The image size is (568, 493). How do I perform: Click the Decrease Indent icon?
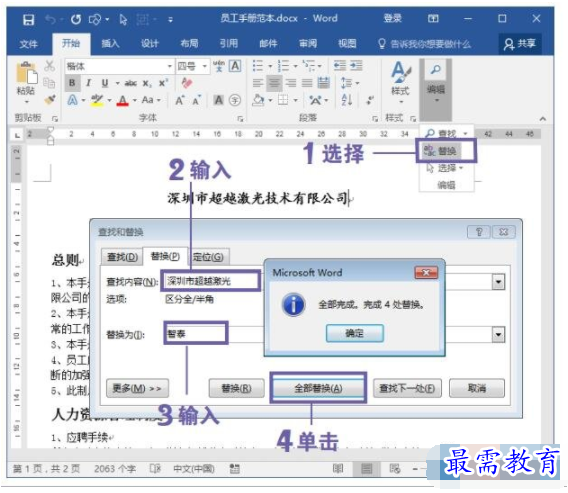tap(339, 66)
